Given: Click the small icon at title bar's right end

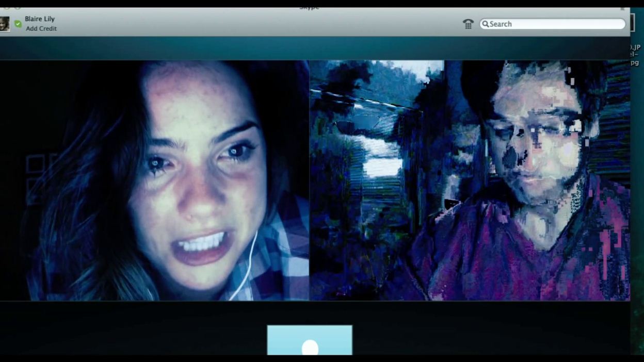Looking at the screenshot, I should 622,8.
